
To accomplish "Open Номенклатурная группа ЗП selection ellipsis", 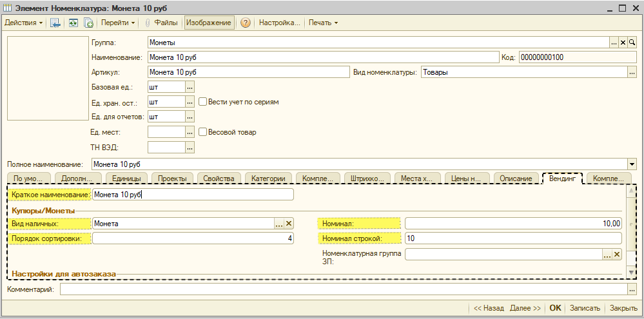I will click(x=607, y=255).
